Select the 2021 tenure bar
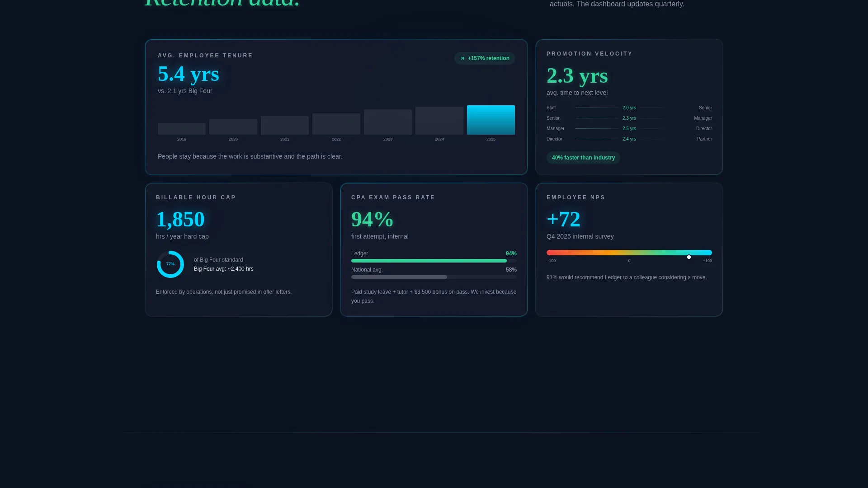Viewport: 868px width, 488px height. (285, 125)
